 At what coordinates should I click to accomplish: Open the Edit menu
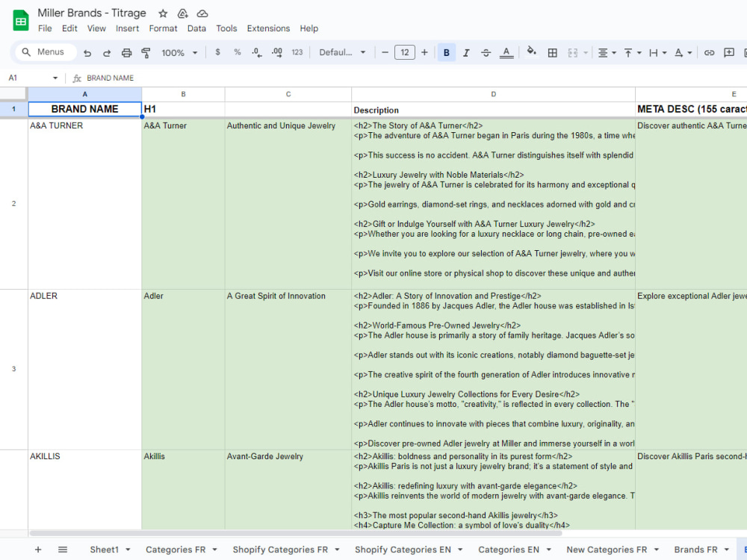69,28
